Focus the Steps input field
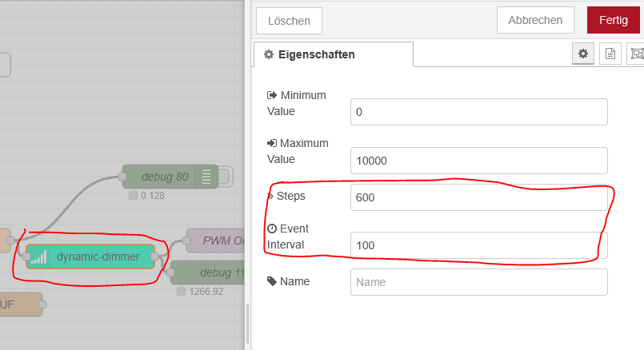The image size is (644, 350). (x=478, y=197)
